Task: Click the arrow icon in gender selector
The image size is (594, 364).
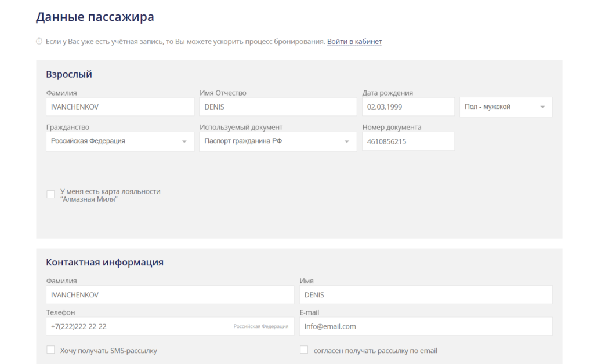Action: (x=542, y=107)
